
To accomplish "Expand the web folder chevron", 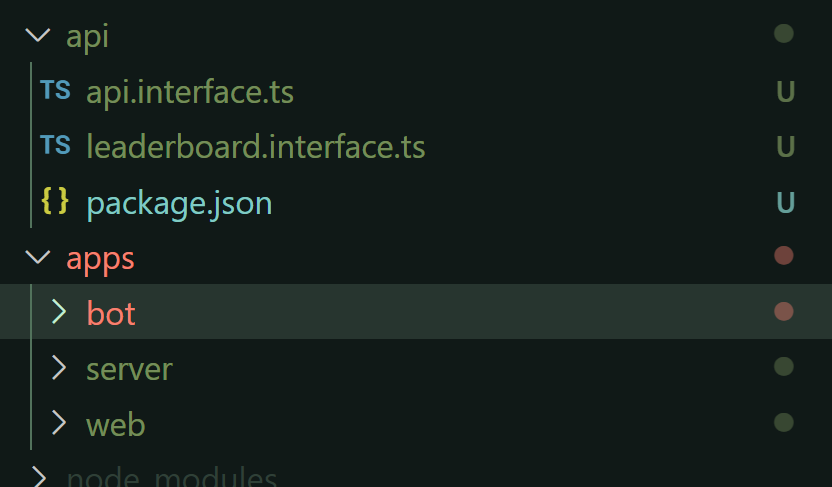I will 59,423.
